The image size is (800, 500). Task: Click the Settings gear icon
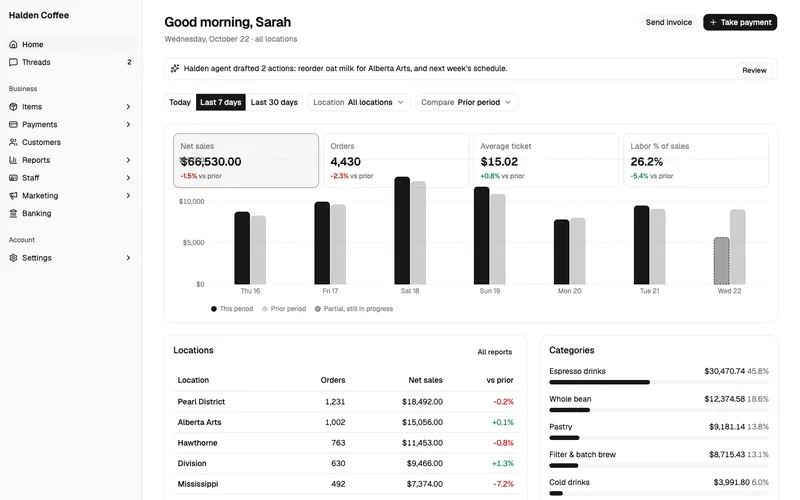pyautogui.click(x=13, y=258)
